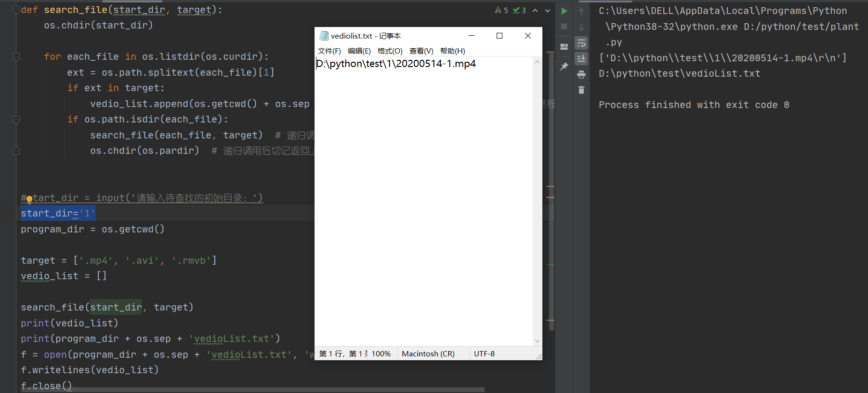
Task: Click the yellow intention bulb icon
Action: pos(29,199)
